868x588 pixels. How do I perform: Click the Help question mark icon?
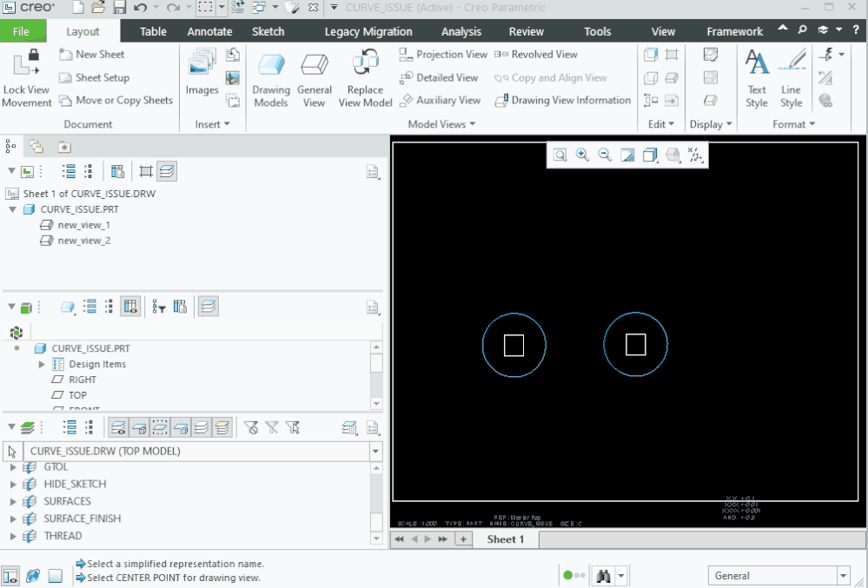[856, 30]
